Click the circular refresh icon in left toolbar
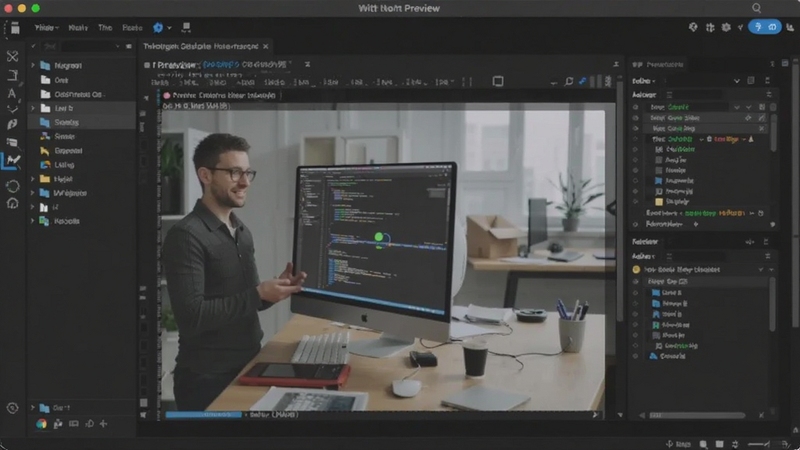The image size is (800, 450). click(x=12, y=186)
